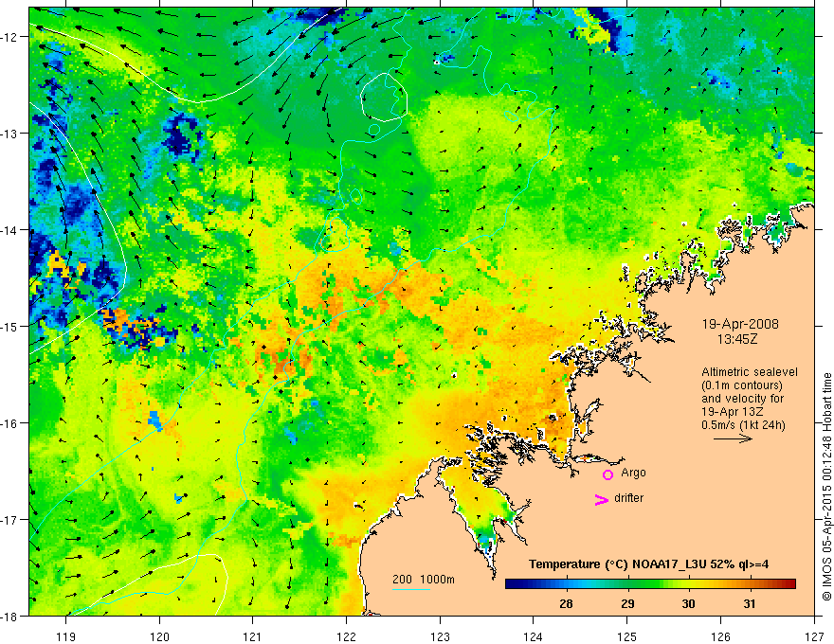The height and width of the screenshot is (644, 834).
Task: Click the 'Argo' legend label
Action: [x=633, y=473]
